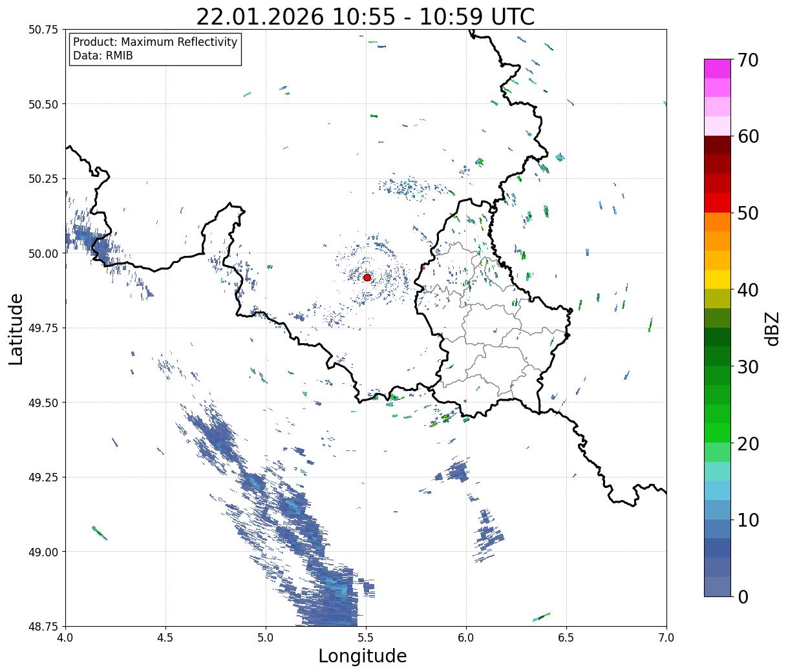
Task: Click latitude tick label 50.00
Action: 43,253
